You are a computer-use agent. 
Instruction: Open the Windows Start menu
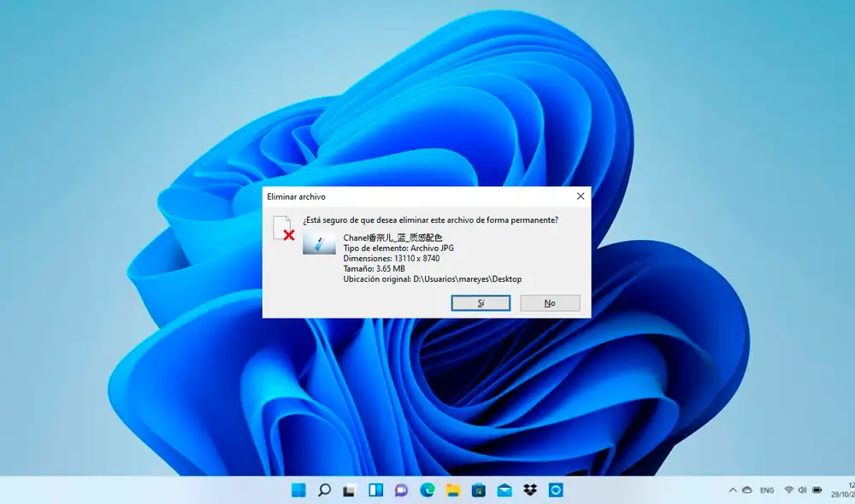(x=298, y=490)
